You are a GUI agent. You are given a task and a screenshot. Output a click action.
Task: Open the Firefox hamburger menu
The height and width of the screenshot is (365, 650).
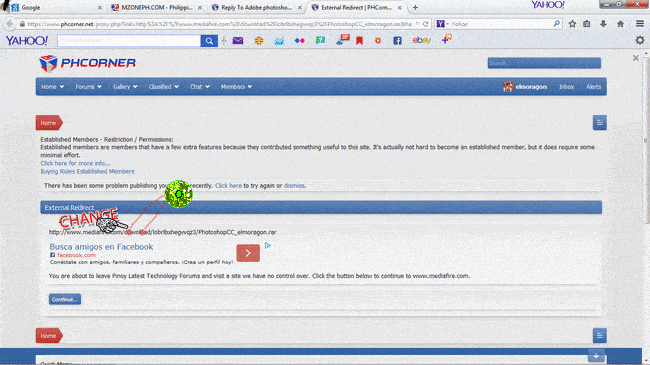click(640, 24)
